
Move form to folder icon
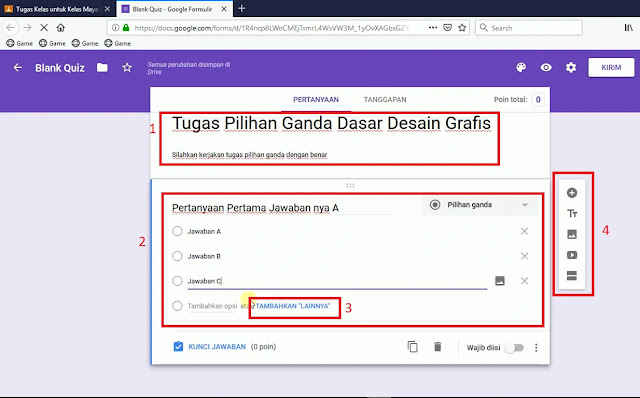click(x=102, y=67)
